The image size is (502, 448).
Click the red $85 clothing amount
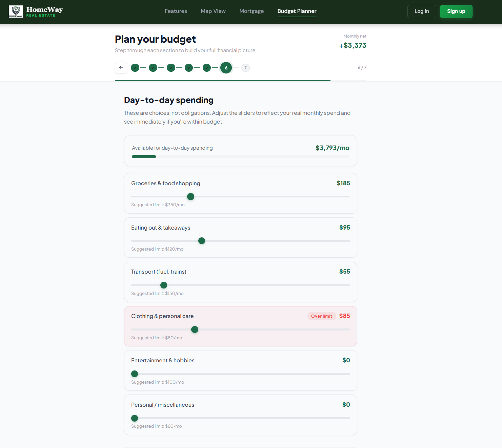[345, 316]
